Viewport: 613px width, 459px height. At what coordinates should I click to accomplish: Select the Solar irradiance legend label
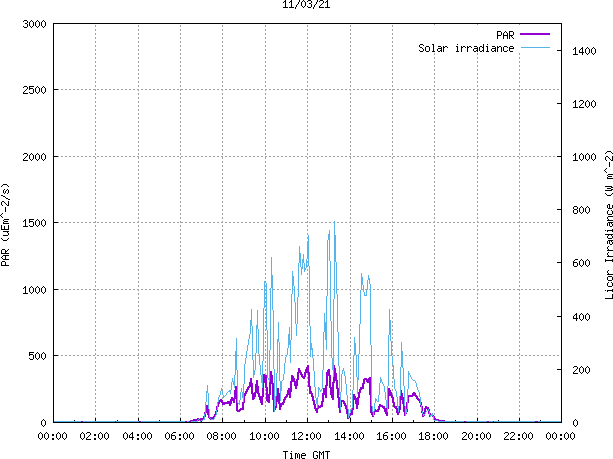(466, 48)
